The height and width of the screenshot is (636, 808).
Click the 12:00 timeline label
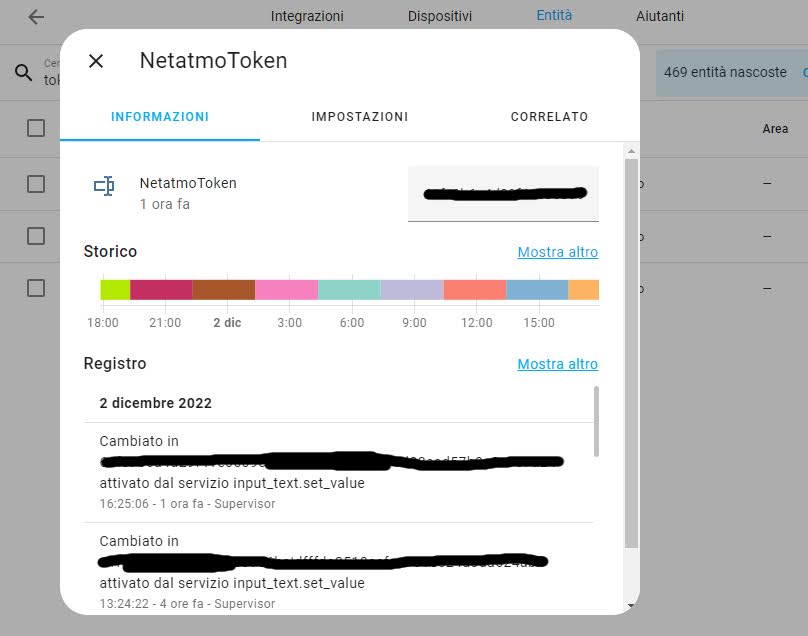pyautogui.click(x=477, y=323)
